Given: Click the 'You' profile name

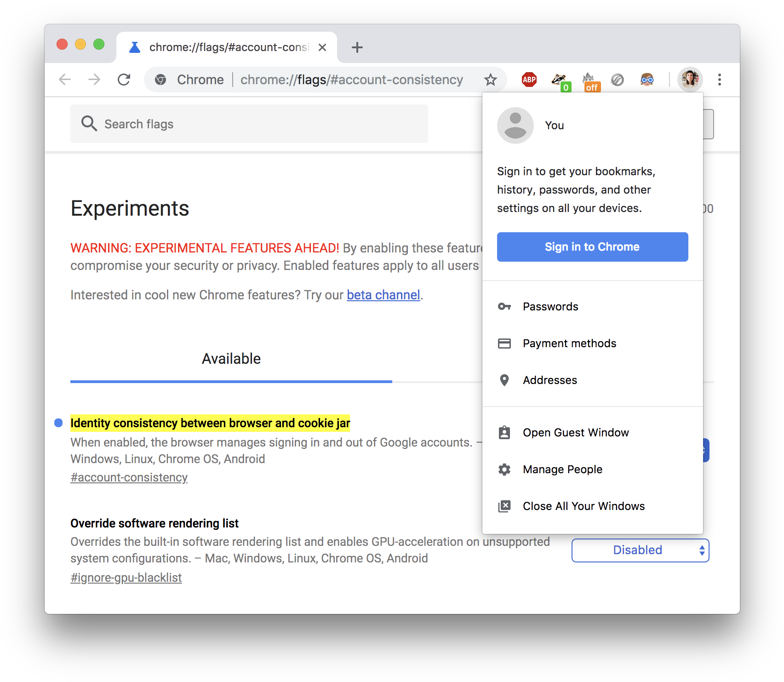Looking at the screenshot, I should click(x=555, y=126).
